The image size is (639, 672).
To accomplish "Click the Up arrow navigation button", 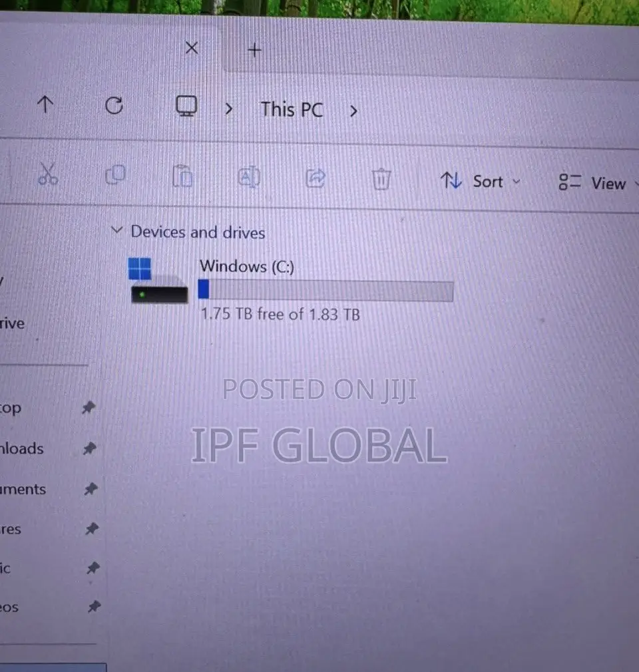I will tap(45, 104).
